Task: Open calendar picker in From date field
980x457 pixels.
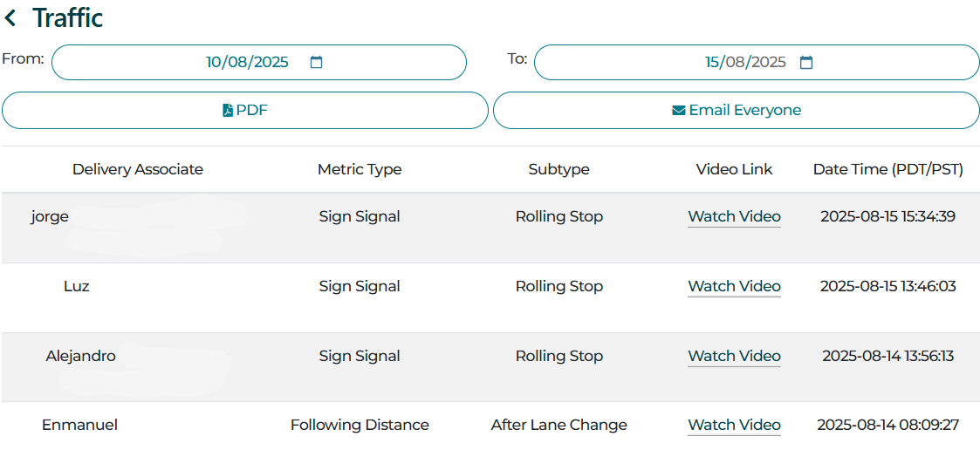Action: pos(317,63)
